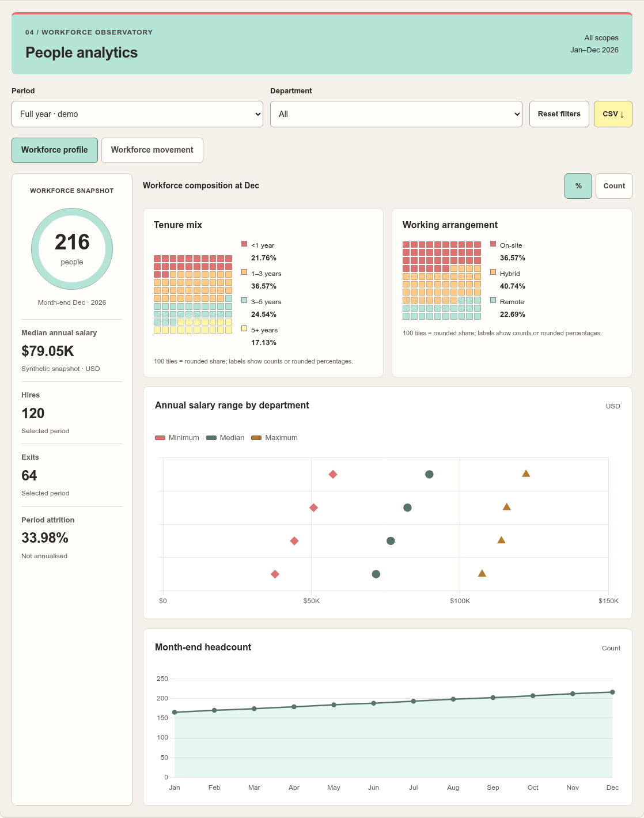Click the 40.74% Hybrid percentage
The width and height of the screenshot is (644, 818).
click(x=513, y=286)
